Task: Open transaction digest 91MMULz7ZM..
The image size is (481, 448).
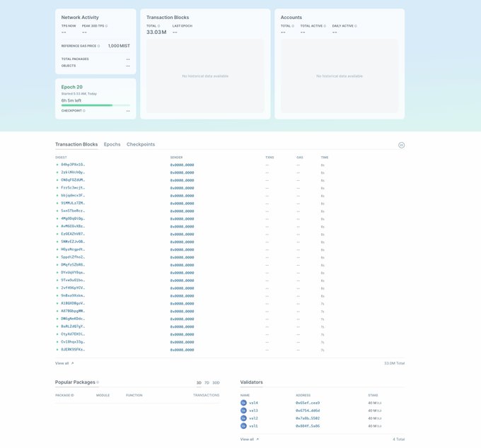Action: 73,204
